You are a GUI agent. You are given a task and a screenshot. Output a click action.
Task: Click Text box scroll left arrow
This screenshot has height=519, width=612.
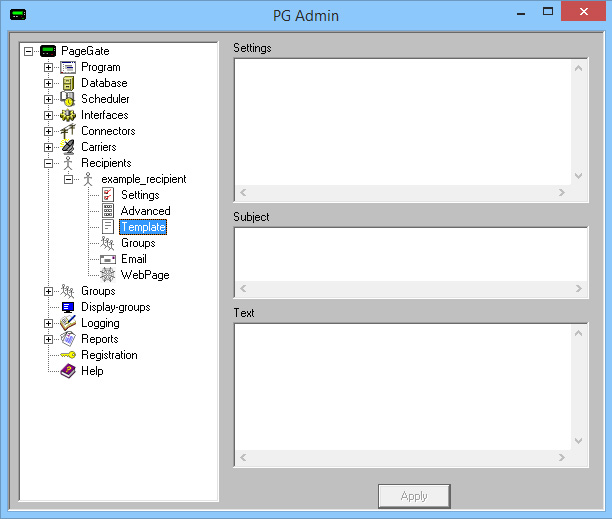[243, 457]
